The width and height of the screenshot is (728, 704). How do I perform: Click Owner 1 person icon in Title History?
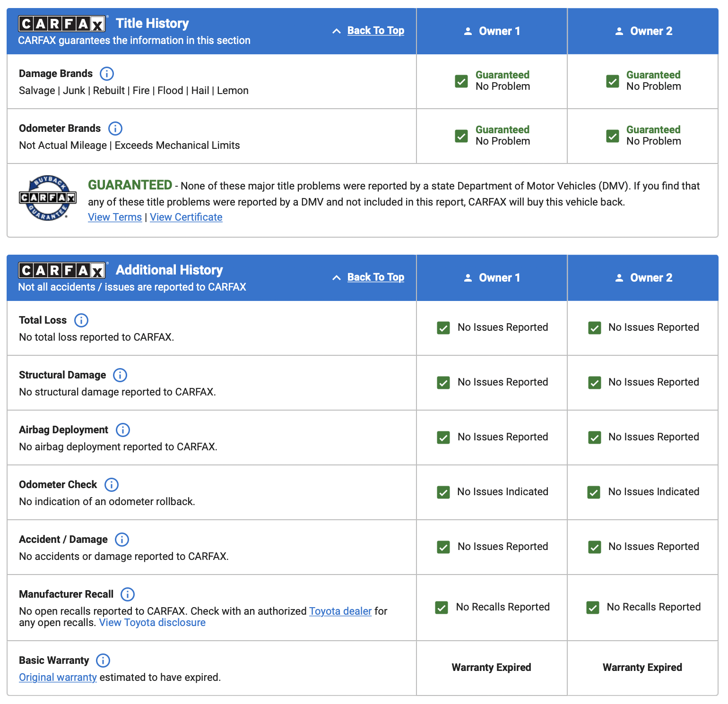468,31
